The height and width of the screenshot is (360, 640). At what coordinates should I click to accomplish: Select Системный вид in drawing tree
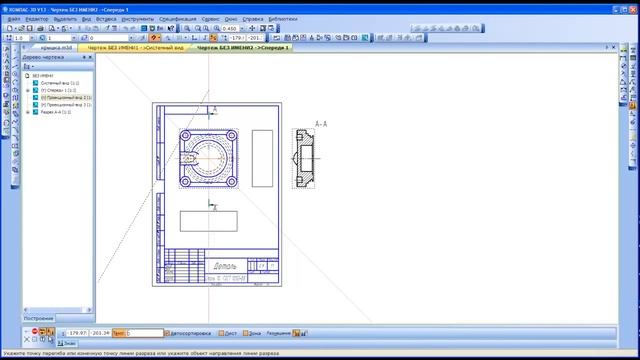point(60,83)
